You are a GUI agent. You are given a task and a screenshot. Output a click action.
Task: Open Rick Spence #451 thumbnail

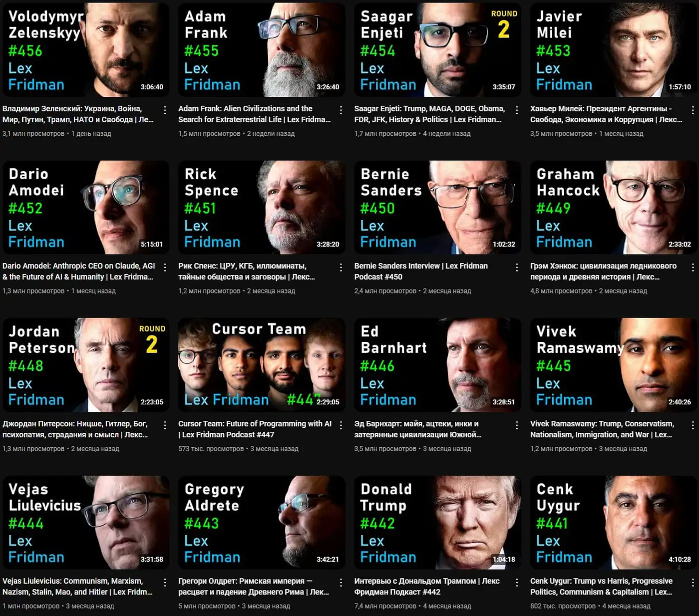pos(262,207)
